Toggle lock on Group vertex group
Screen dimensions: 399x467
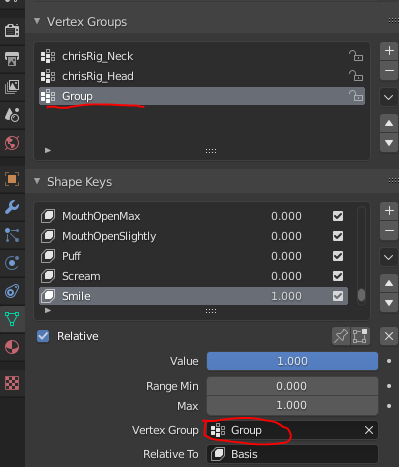356,96
